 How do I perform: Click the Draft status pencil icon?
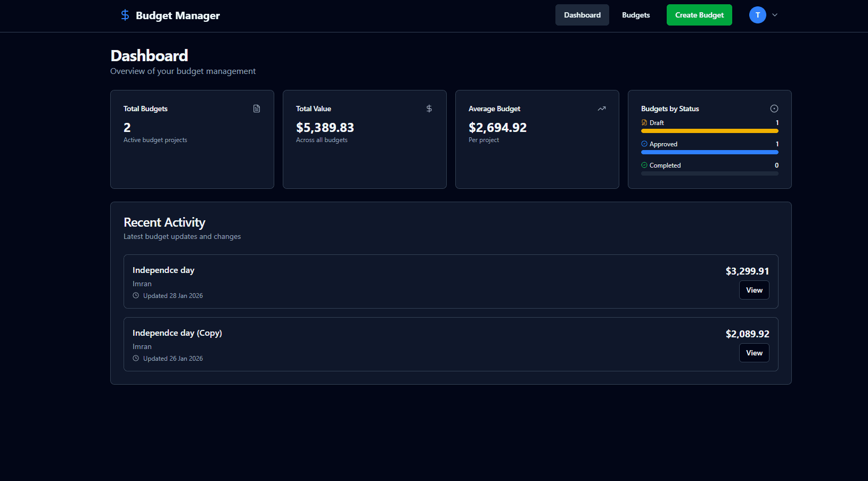point(644,122)
